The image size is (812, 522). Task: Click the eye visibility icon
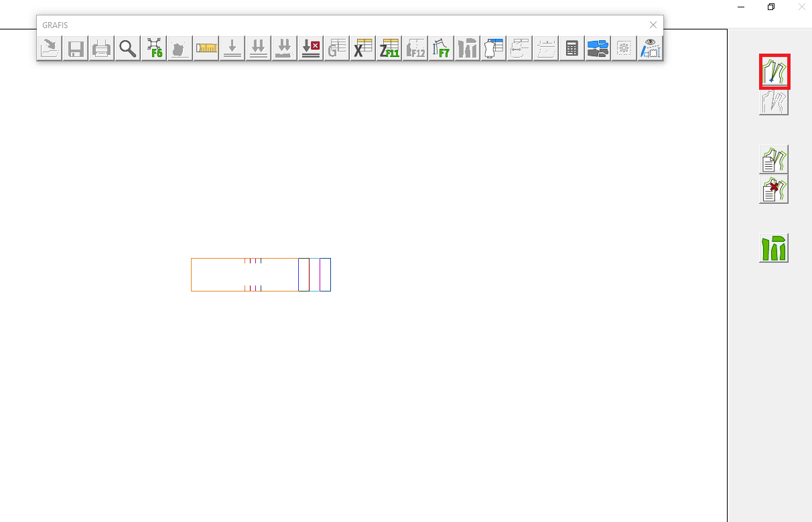tap(651, 48)
